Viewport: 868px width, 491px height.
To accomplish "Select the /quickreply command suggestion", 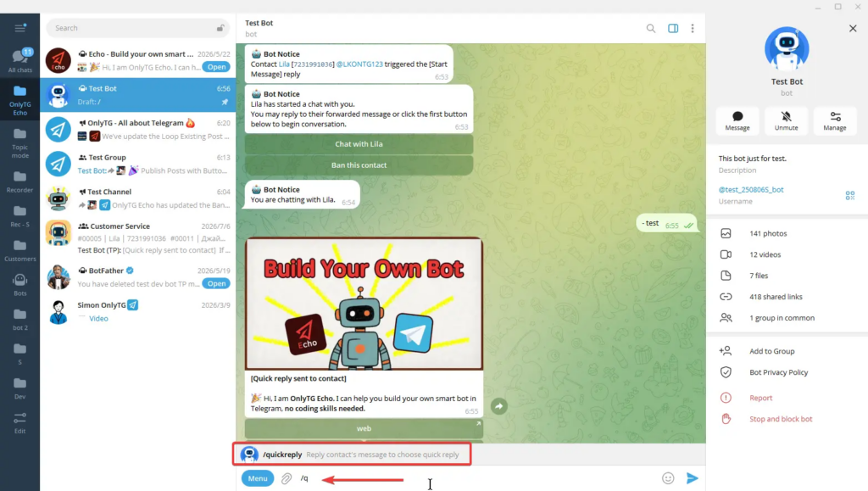I will pos(352,455).
